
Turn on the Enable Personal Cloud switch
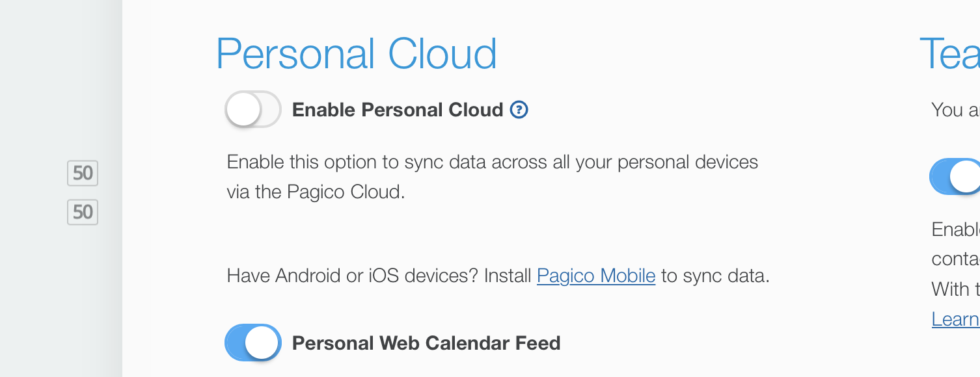252,109
